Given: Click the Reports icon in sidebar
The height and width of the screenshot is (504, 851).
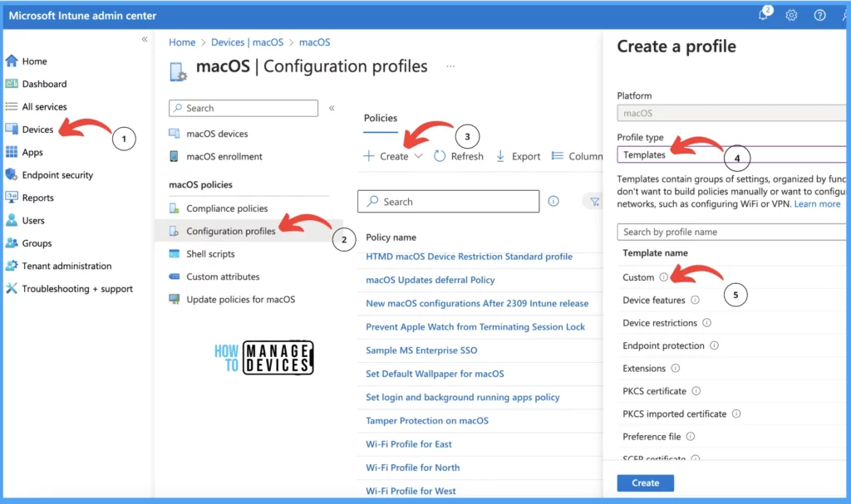Looking at the screenshot, I should coord(12,198).
